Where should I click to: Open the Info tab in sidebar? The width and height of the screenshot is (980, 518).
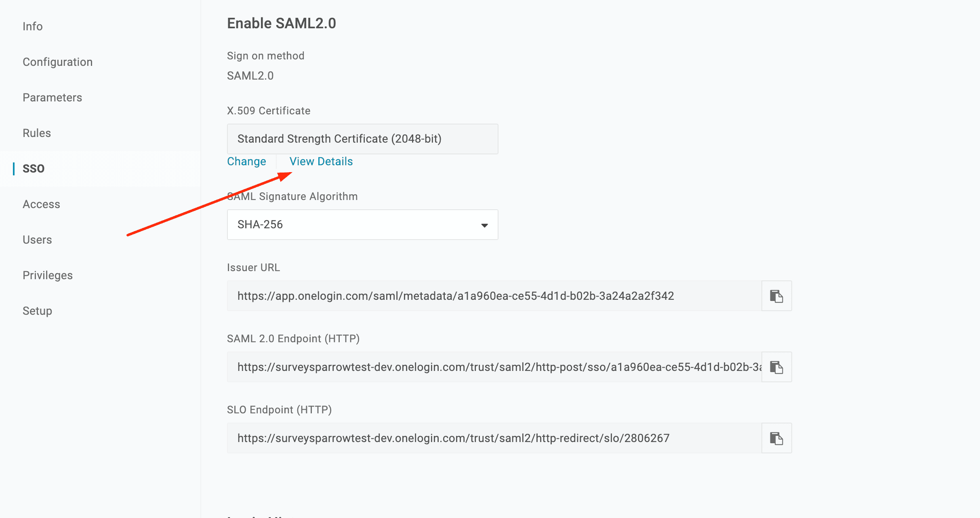pyautogui.click(x=33, y=26)
